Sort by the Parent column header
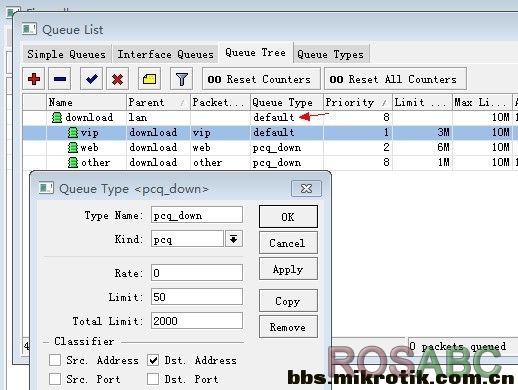 point(158,102)
